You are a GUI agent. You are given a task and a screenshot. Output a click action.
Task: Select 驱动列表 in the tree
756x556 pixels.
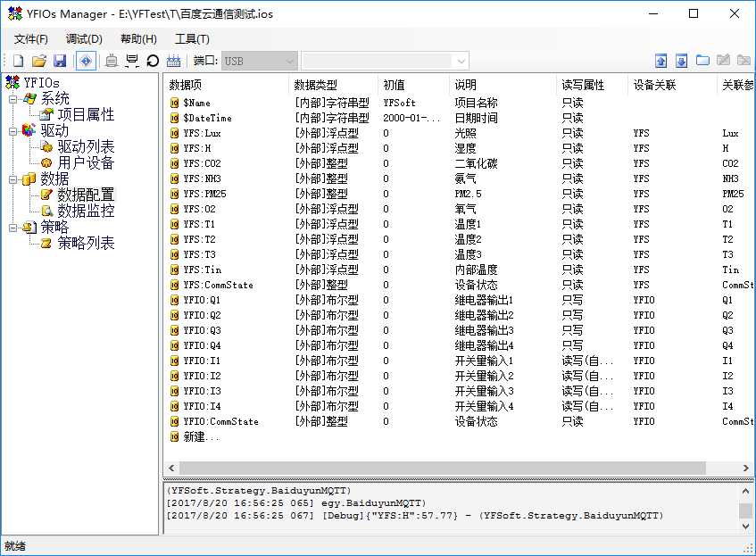click(86, 147)
